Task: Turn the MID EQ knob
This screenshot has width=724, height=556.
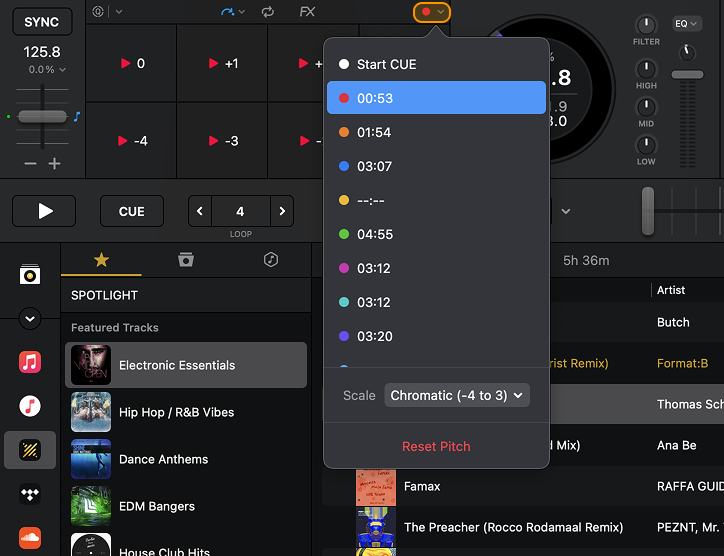Action: 646,107
